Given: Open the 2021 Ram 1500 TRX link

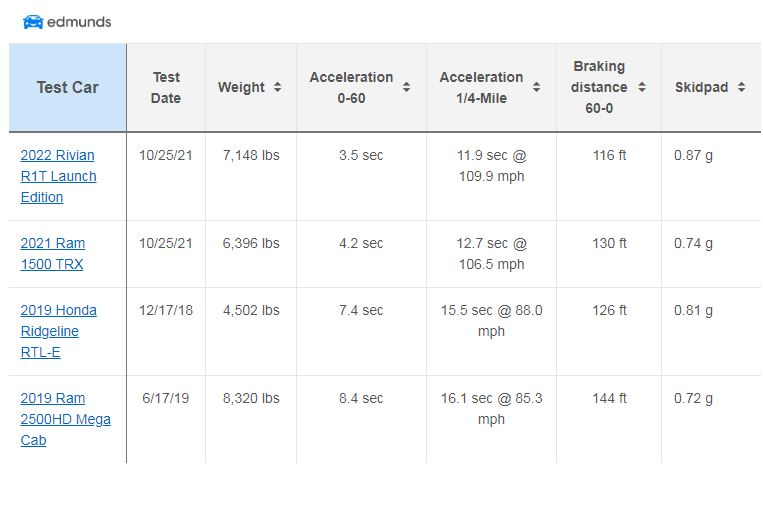Looking at the screenshot, I should (x=52, y=254).
